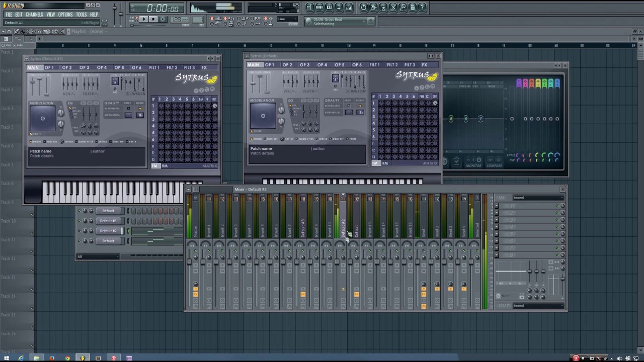Select the Master mixer track
The image size is (644, 362).
tap(195, 216)
